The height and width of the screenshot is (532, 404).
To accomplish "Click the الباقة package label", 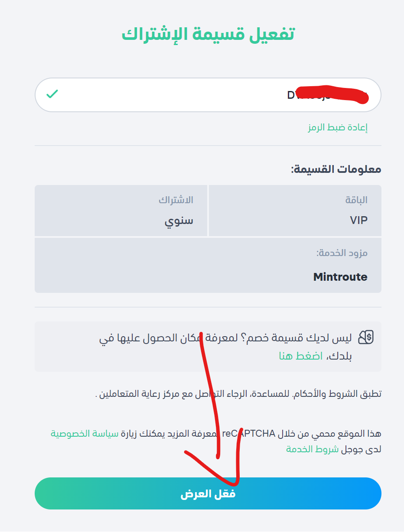I will [x=356, y=200].
